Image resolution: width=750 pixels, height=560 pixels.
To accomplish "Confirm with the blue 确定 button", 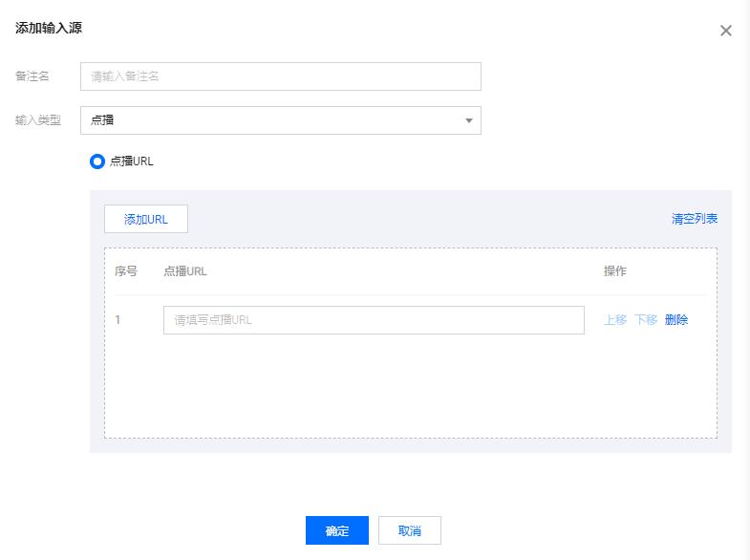I will pyautogui.click(x=337, y=530).
